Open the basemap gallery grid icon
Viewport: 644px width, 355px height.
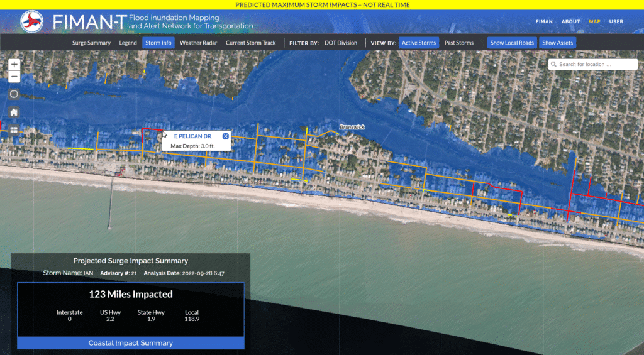click(x=14, y=129)
